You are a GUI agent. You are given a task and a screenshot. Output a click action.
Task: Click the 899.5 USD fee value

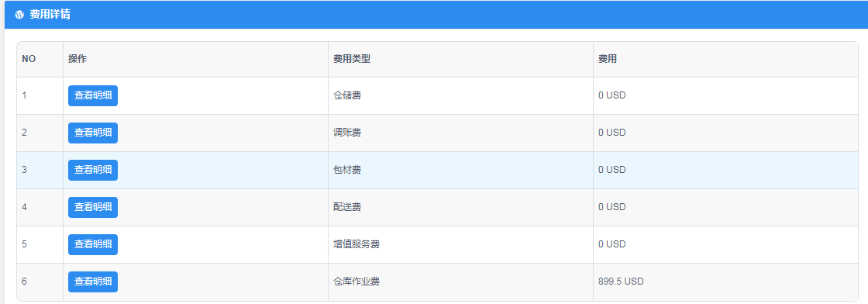tap(621, 282)
